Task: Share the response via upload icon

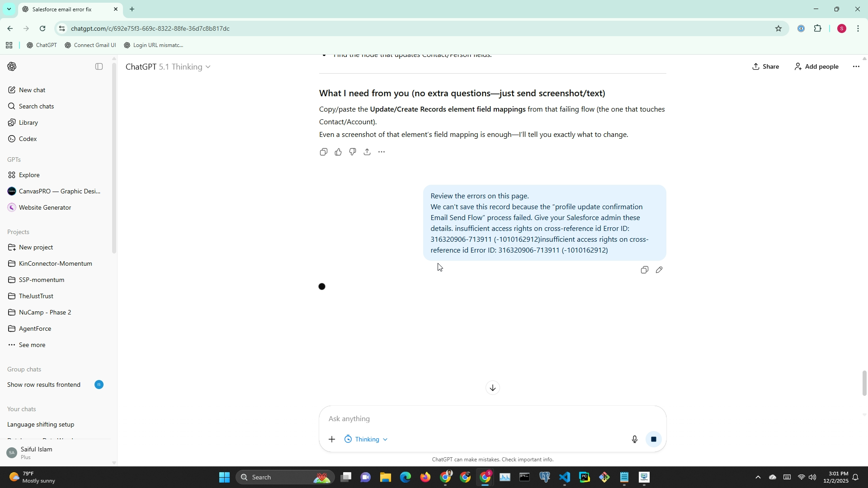Action: coord(367,152)
